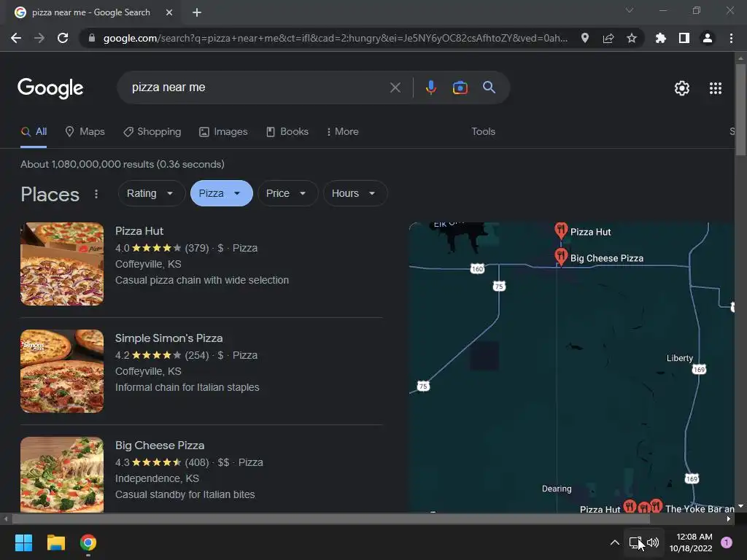The width and height of the screenshot is (747, 560).
Task: Click Simple Simon's Pizza photo thumbnail
Action: [x=62, y=371]
